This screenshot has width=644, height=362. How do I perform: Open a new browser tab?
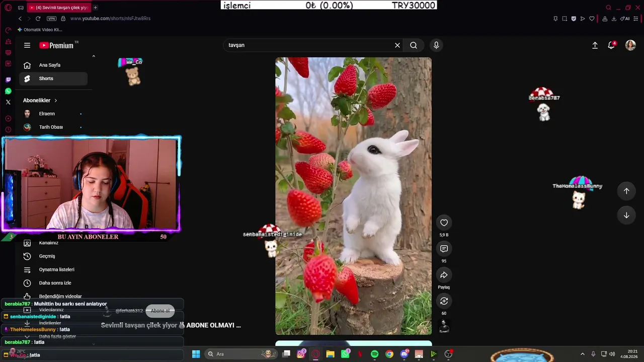coord(95,8)
